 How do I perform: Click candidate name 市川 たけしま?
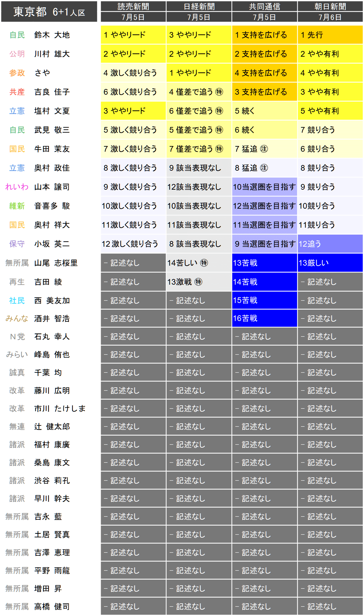coord(60,409)
